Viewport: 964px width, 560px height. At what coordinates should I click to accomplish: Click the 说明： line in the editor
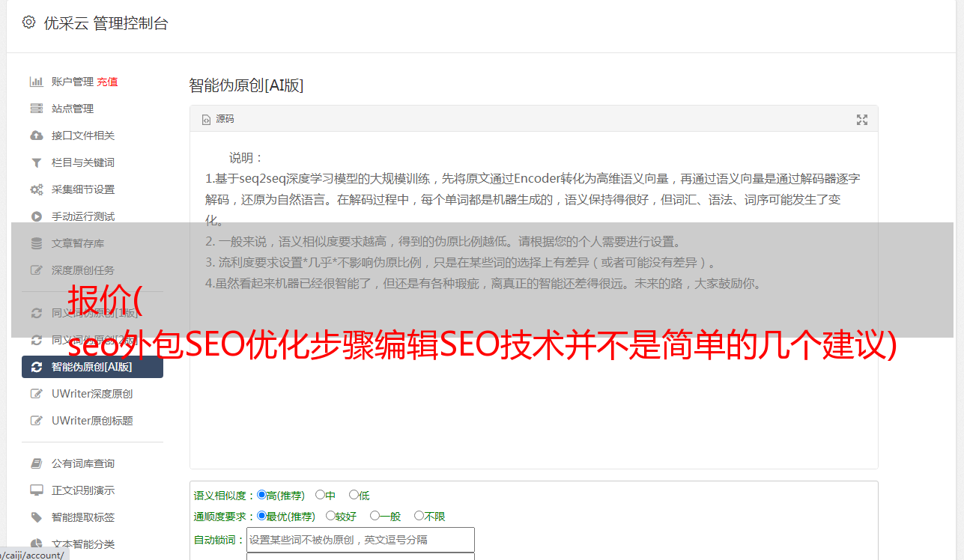click(x=246, y=158)
